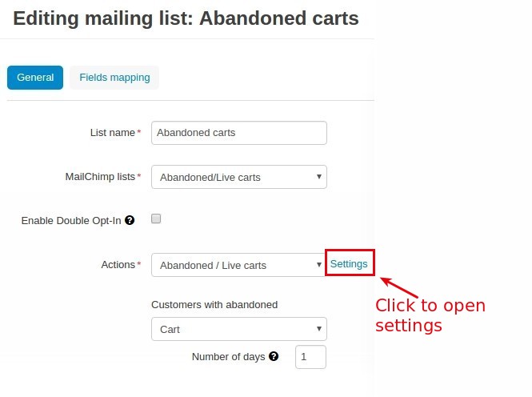Click the red arrow pointing at Settings
The width and height of the screenshot is (532, 397).
click(399, 287)
